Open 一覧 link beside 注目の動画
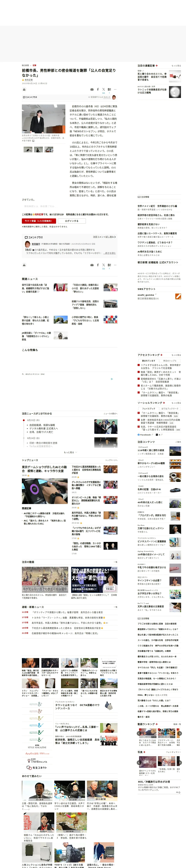The image size is (186, 868). (x=115, y=562)
